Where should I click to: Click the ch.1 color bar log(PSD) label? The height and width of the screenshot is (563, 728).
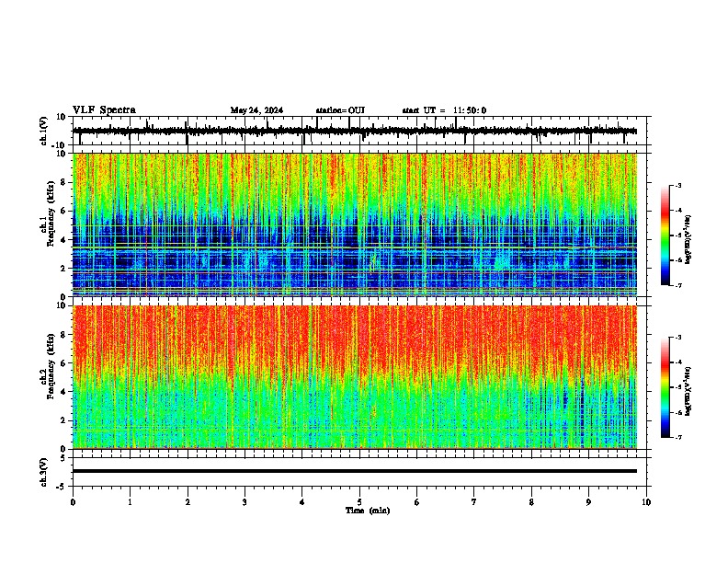688,240
